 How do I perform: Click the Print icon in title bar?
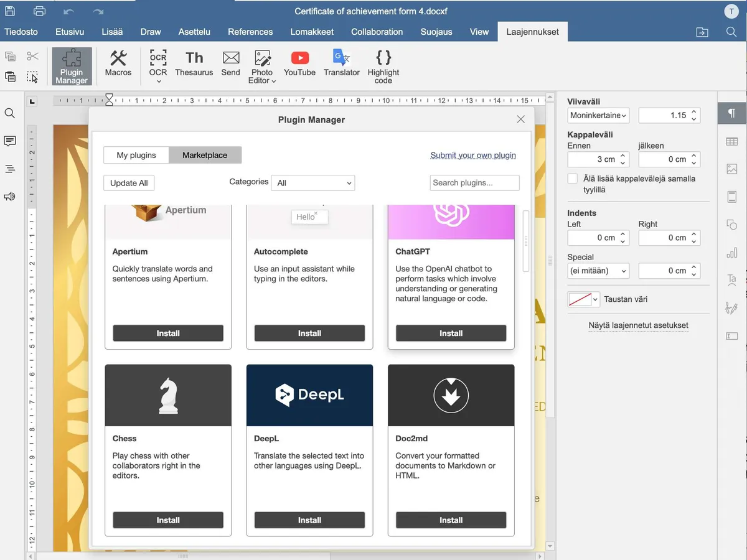(39, 11)
